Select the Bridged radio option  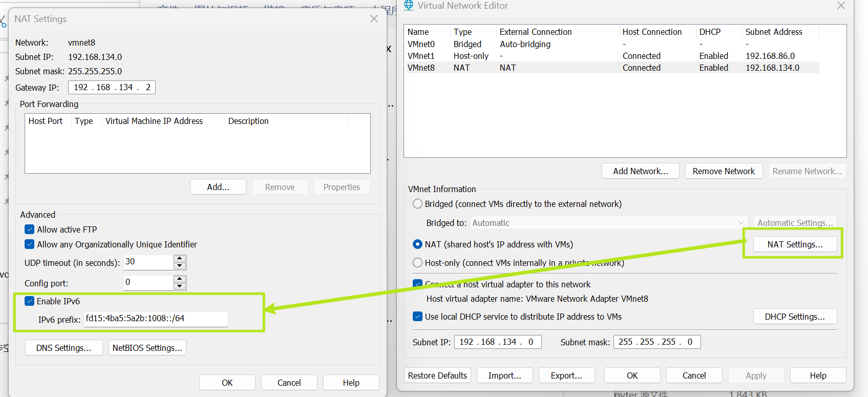[418, 204]
